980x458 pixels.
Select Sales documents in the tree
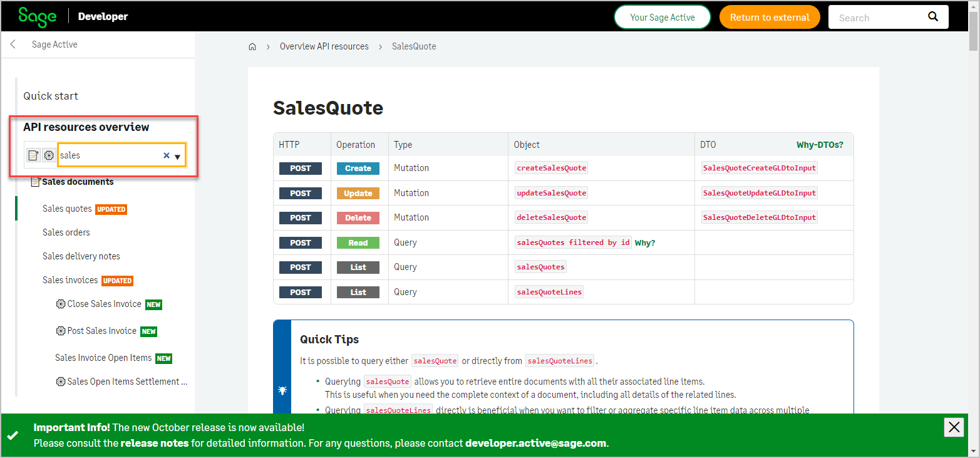tap(78, 182)
